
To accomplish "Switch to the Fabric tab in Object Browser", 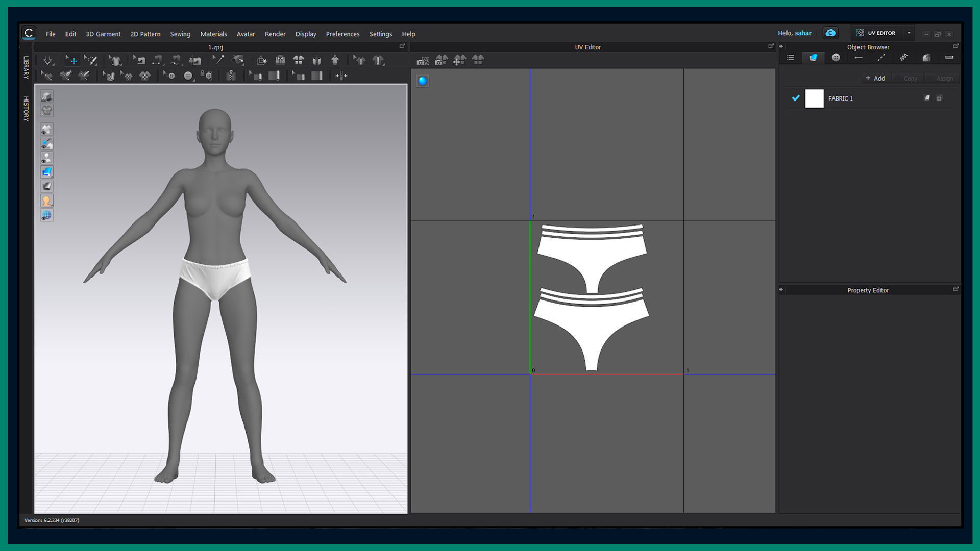I will coord(813,58).
